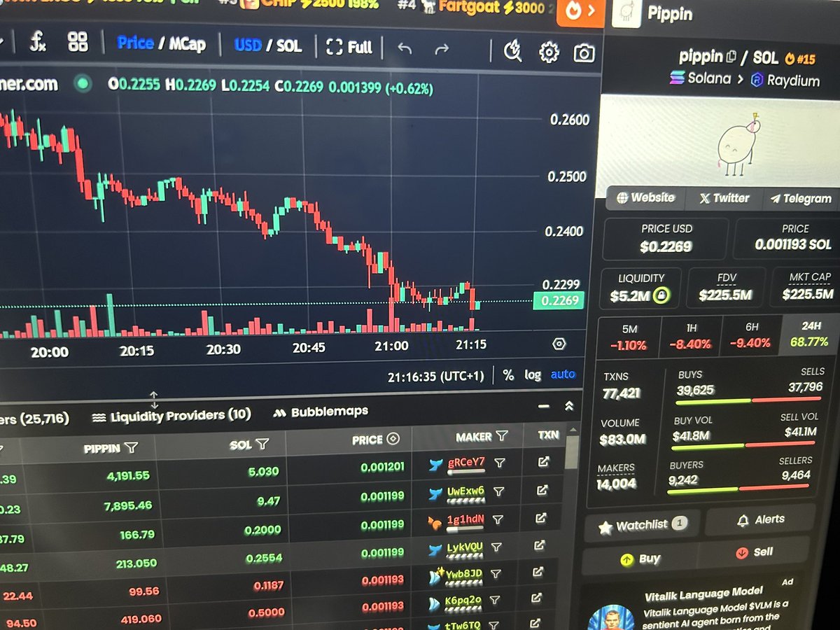Undo the last chart action

[x=405, y=48]
